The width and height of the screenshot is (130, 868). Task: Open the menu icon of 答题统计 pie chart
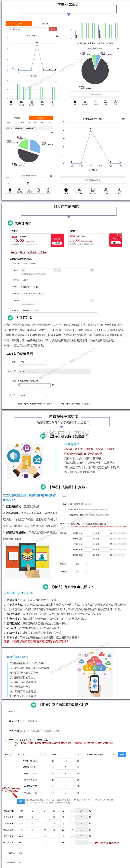(118, 48)
